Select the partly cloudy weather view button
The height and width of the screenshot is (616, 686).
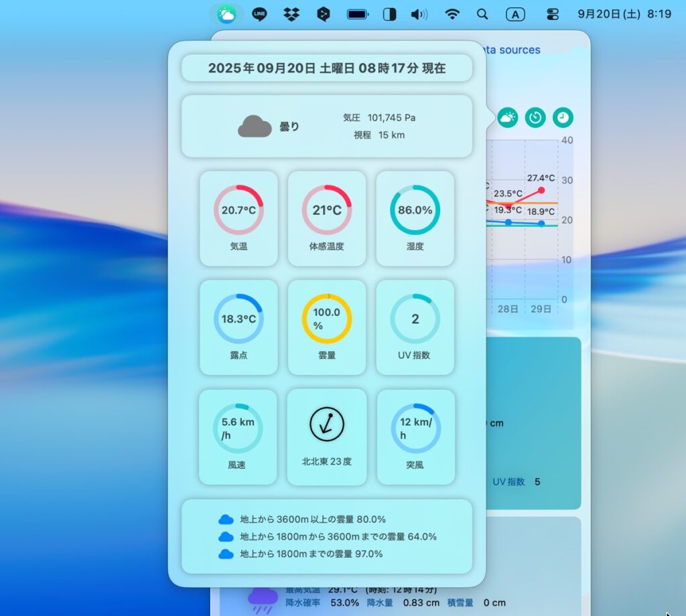(x=508, y=118)
